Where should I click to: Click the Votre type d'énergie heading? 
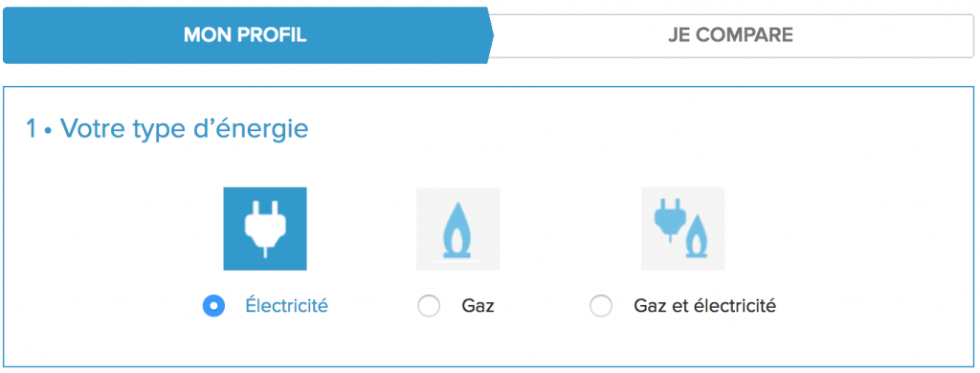[x=184, y=129]
